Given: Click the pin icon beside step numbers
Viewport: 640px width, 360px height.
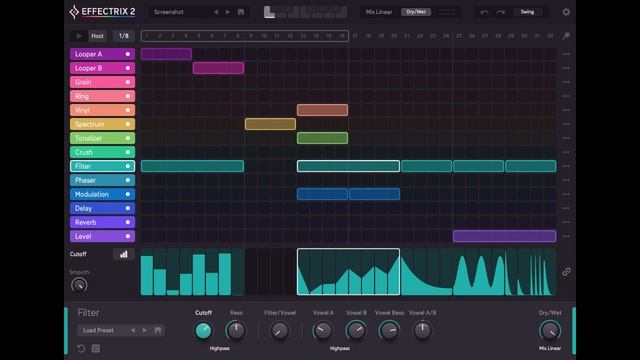Looking at the screenshot, I should [x=566, y=36].
